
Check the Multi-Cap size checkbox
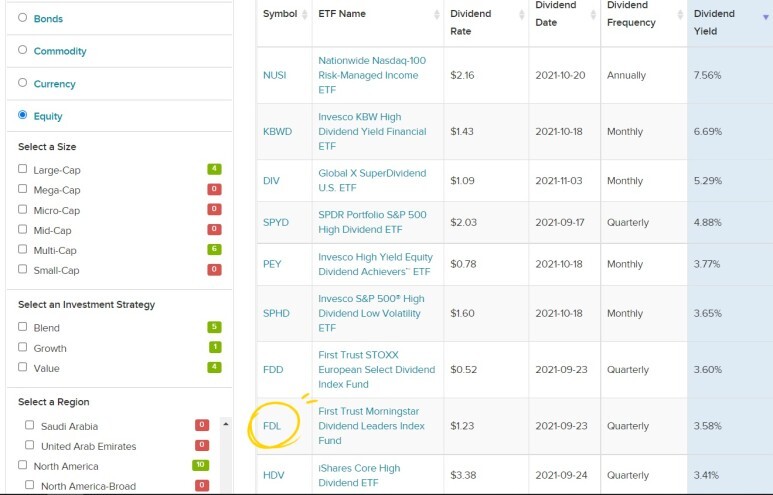pyautogui.click(x=22, y=249)
